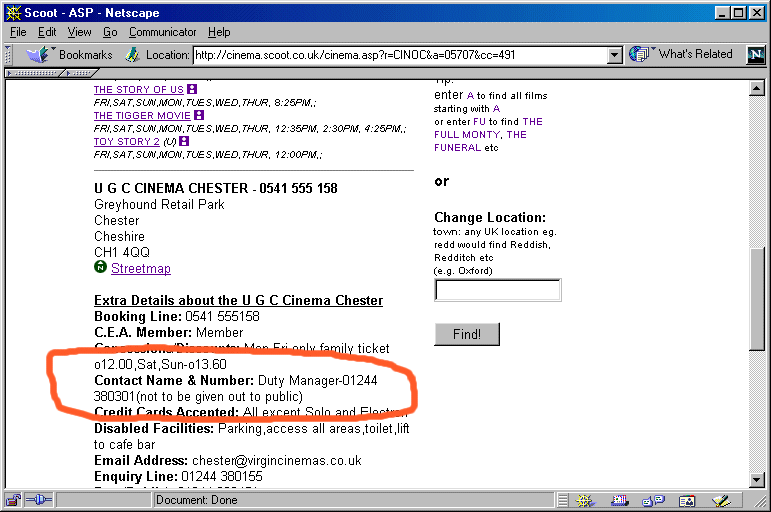Open Composer from the component bar
Screen dimensions: 771x512
(x=720, y=500)
